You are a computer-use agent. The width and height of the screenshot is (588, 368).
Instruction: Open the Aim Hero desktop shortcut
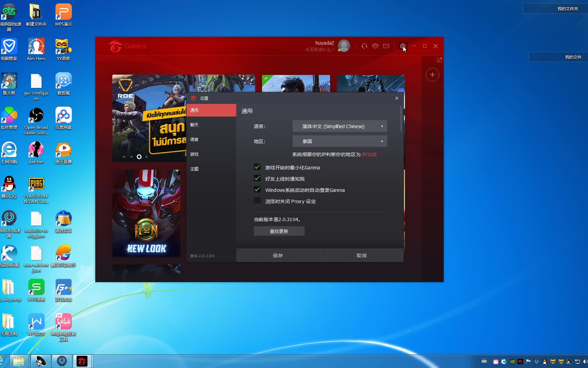(x=36, y=49)
